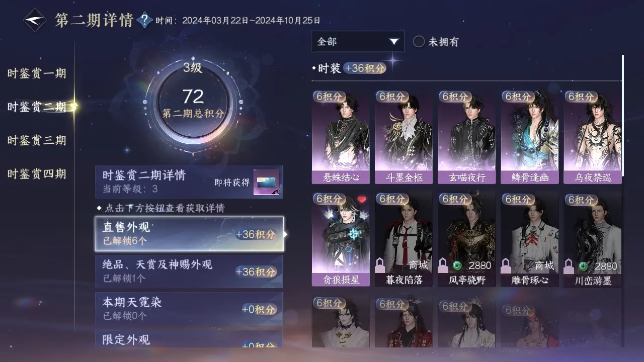Select the 鳞骨逢幽 outfit thumbnail
This screenshot has height=362, width=644.
(529, 137)
